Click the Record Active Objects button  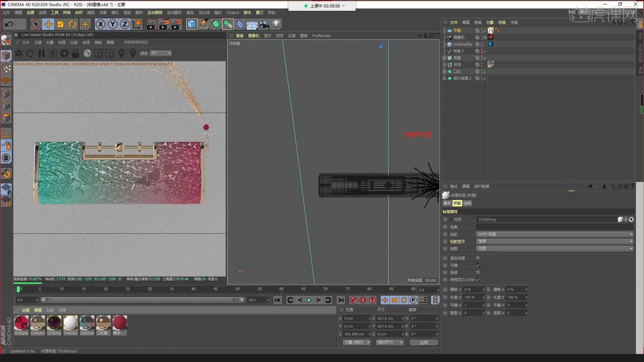coord(353,300)
